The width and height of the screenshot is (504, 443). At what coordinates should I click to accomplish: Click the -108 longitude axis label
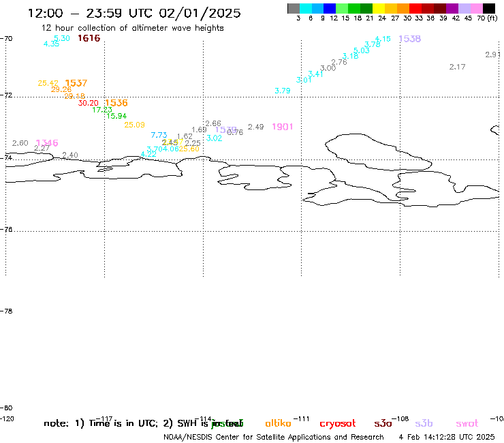pyautogui.click(x=400, y=419)
